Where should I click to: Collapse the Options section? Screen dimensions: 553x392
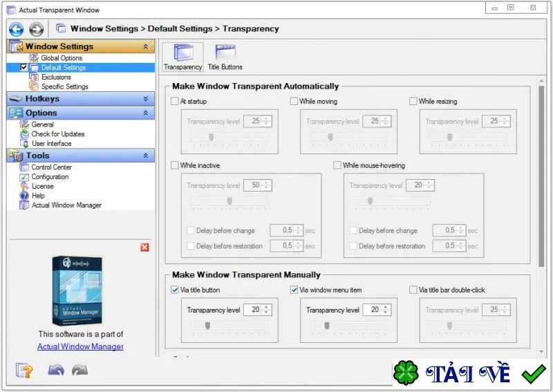point(146,113)
